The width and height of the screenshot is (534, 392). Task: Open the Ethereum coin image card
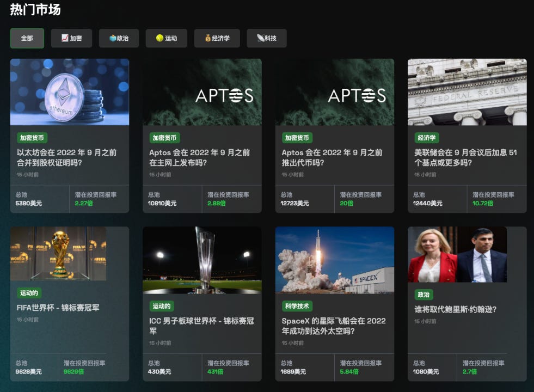(70, 92)
